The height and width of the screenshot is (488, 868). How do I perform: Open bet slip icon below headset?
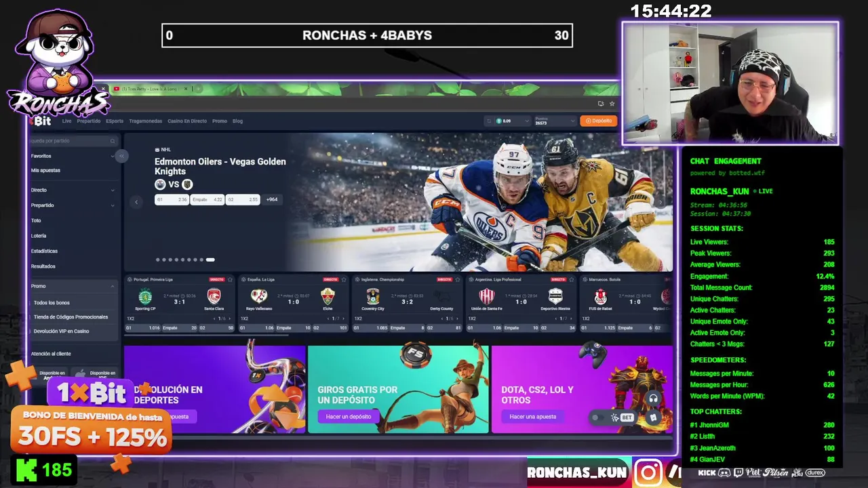tap(653, 418)
